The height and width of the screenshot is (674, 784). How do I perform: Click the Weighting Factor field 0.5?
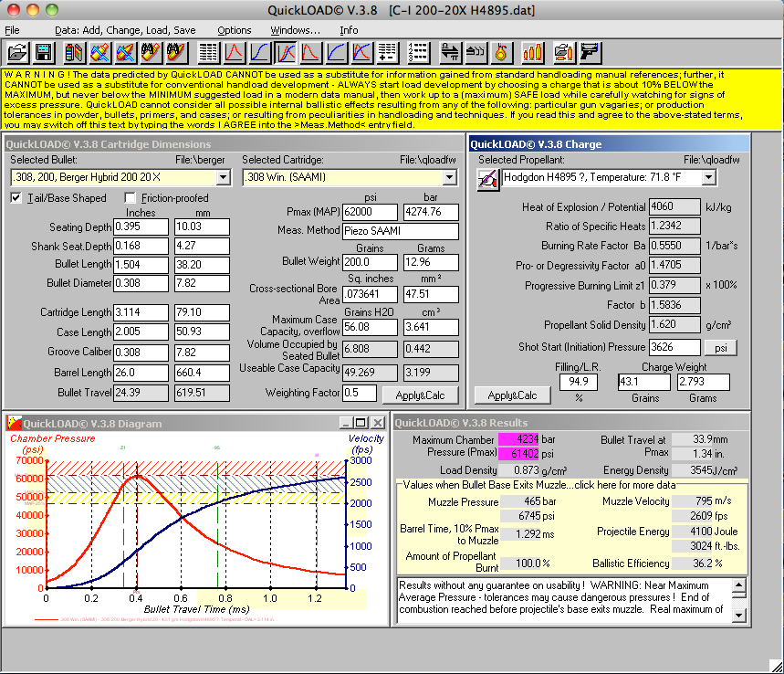click(x=360, y=393)
